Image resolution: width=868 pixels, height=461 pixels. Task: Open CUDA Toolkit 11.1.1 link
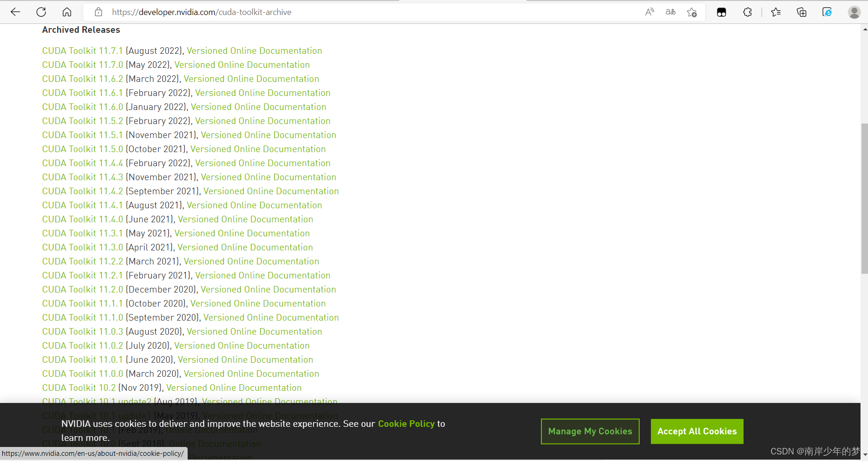pyautogui.click(x=82, y=303)
